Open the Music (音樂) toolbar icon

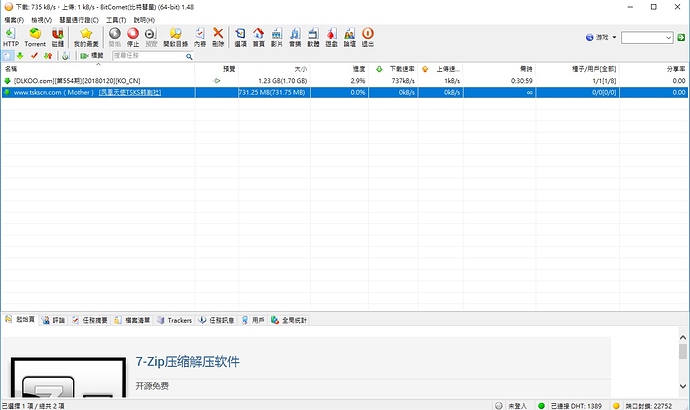coord(295,37)
